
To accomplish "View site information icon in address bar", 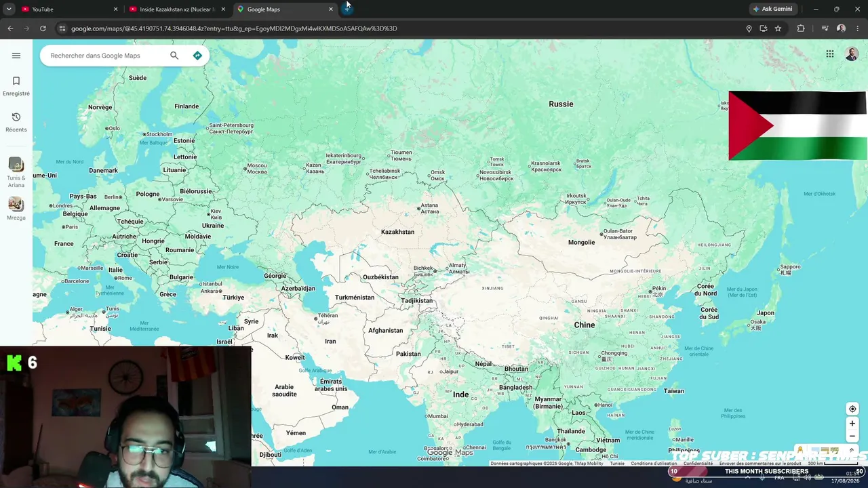I will 62,28.
